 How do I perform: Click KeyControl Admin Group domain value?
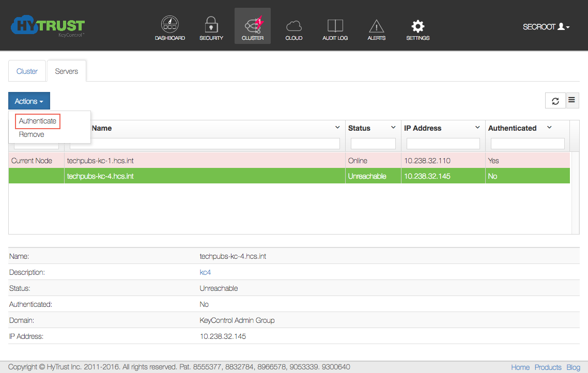pyautogui.click(x=237, y=320)
